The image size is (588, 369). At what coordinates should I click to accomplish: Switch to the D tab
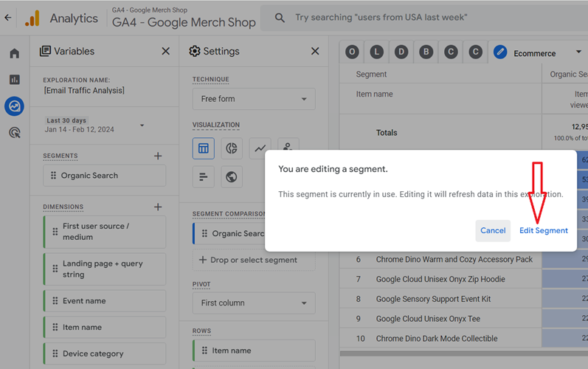tap(401, 52)
